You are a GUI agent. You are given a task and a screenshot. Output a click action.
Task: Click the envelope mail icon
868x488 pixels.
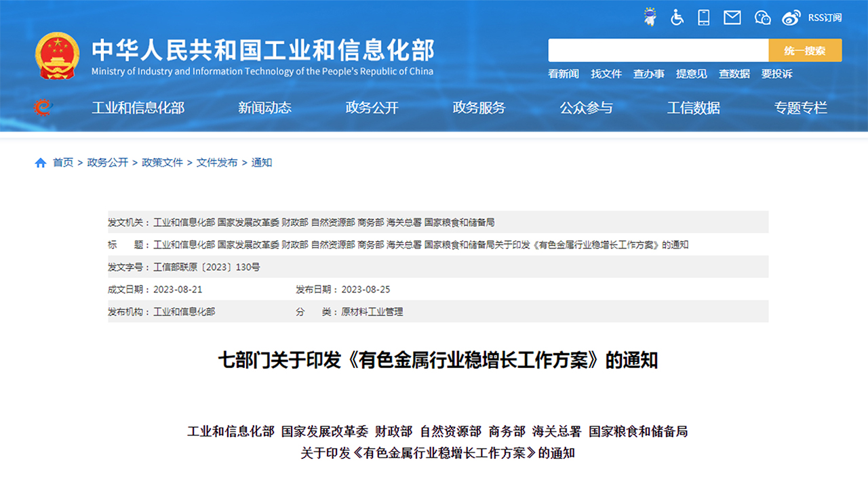point(732,18)
